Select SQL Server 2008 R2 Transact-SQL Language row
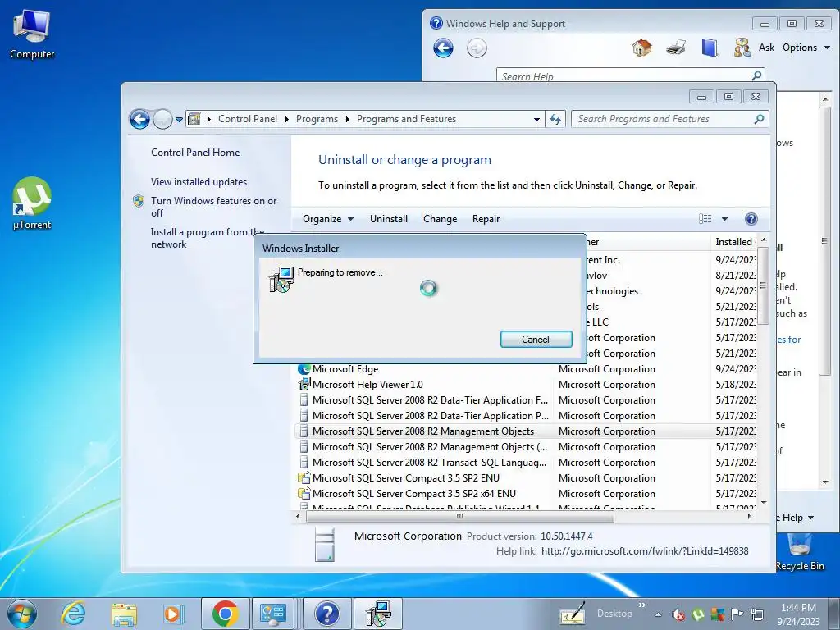The height and width of the screenshot is (630, 840). (x=525, y=463)
